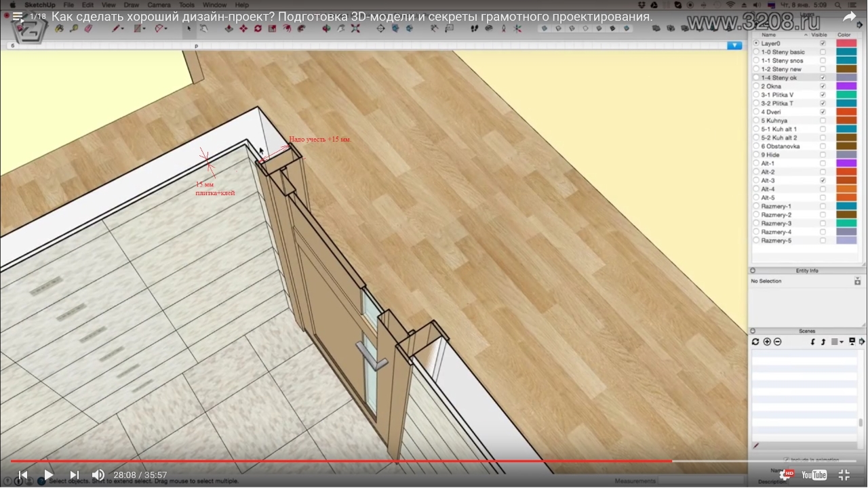Enable visibility for 5 Kuhnya layer

[x=823, y=121]
